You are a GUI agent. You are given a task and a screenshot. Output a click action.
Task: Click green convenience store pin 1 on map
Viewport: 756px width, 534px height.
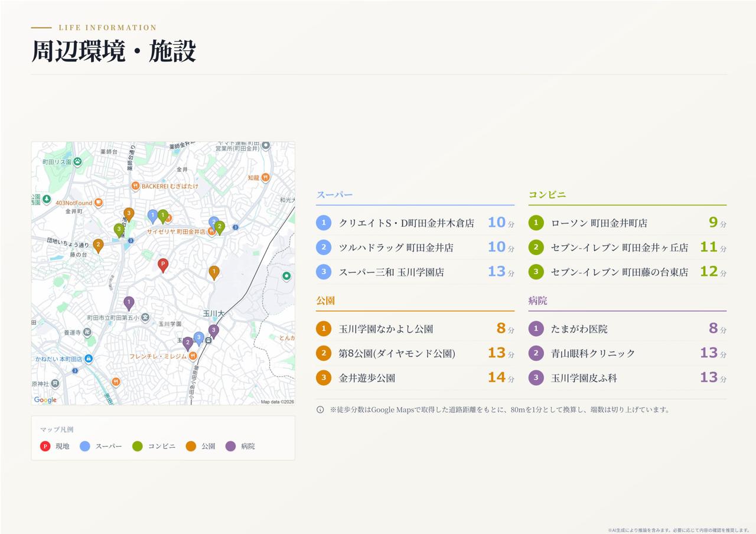163,216
